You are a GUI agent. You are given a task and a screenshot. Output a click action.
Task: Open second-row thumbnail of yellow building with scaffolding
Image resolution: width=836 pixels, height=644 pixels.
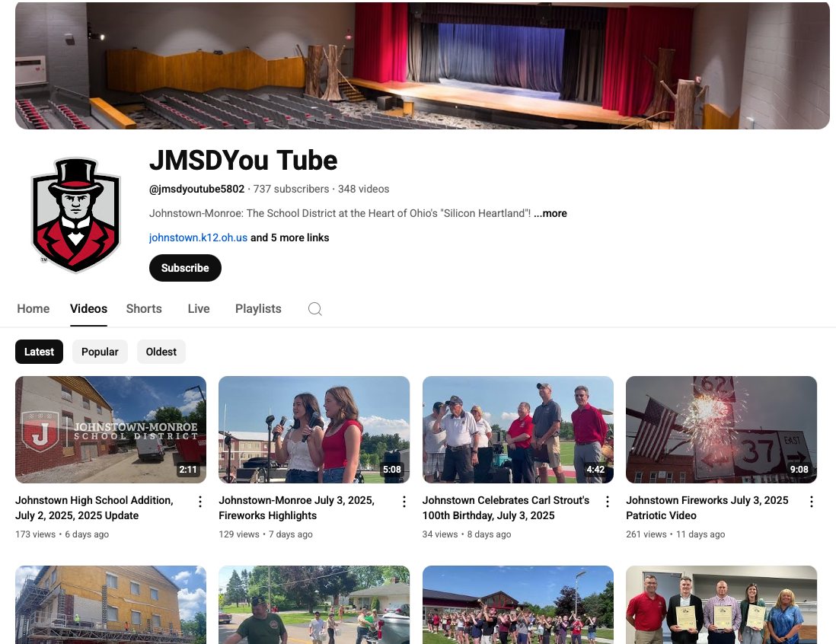pyautogui.click(x=110, y=604)
